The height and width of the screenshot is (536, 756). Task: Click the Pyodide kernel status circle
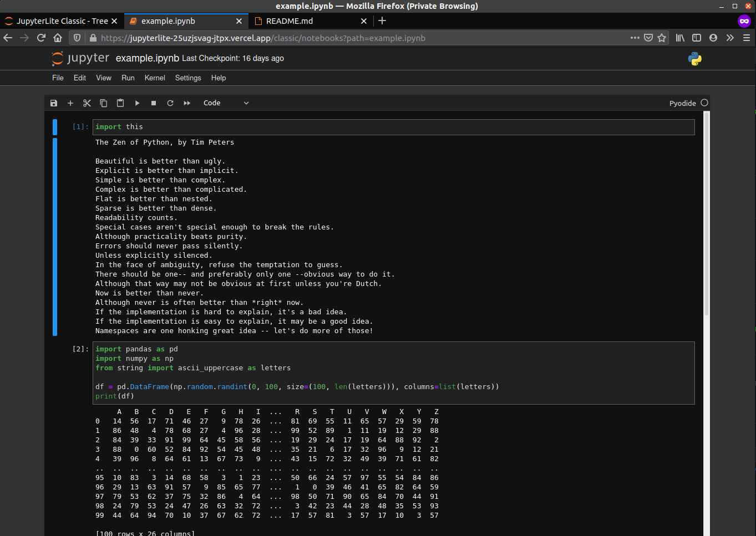click(x=704, y=103)
